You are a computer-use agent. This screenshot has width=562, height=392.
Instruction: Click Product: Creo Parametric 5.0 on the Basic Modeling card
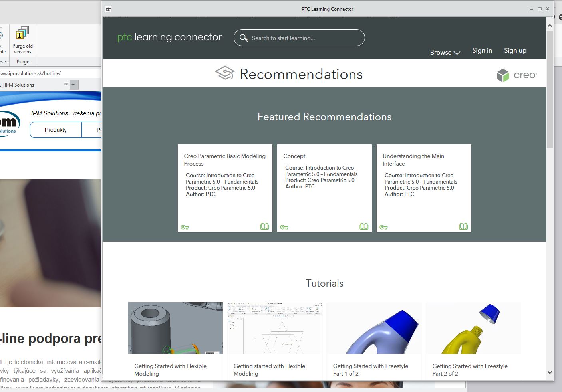tap(220, 188)
